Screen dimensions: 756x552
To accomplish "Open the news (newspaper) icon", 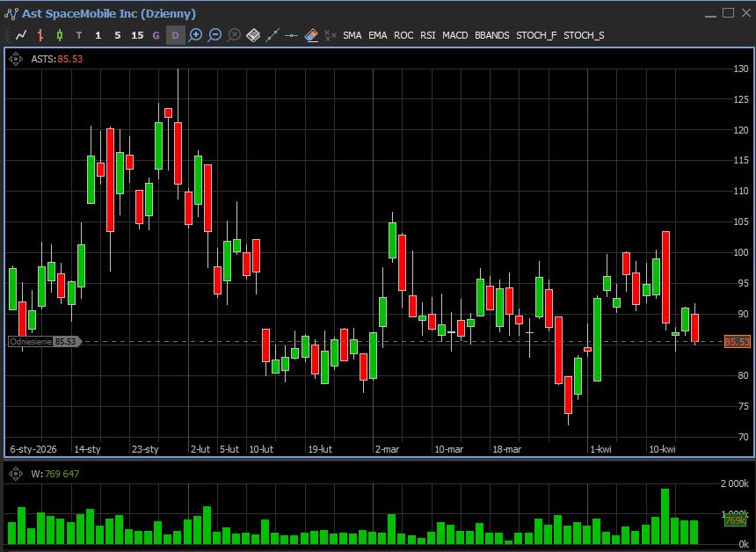I will [253, 35].
